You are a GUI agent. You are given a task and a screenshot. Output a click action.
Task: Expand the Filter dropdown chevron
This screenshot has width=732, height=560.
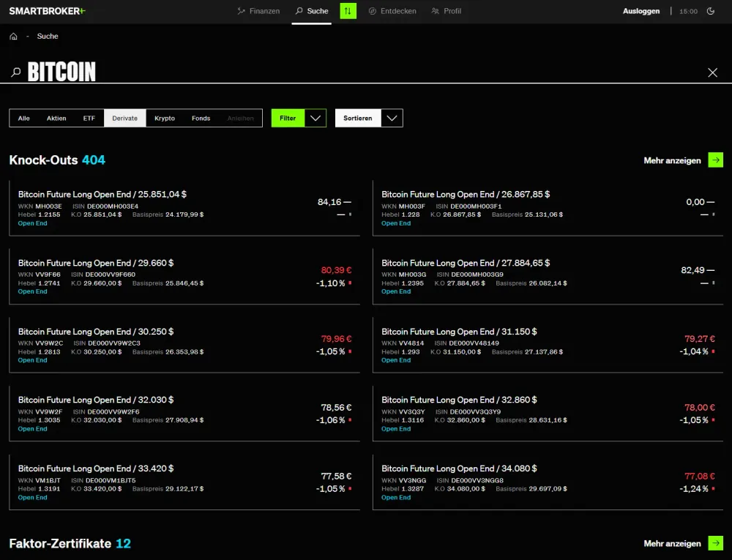click(315, 118)
